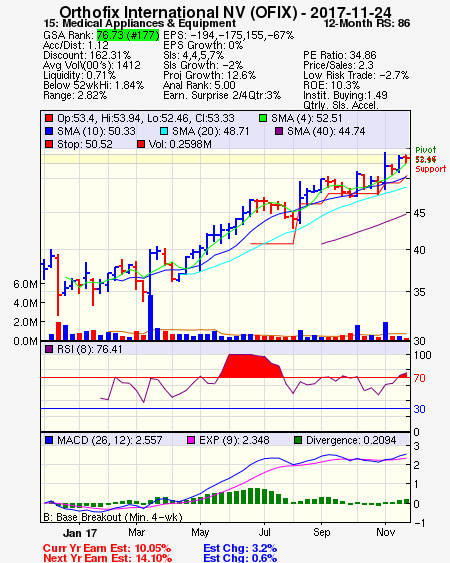Click the B: Base Breakout (Min. 4-wk) note

click(x=113, y=517)
